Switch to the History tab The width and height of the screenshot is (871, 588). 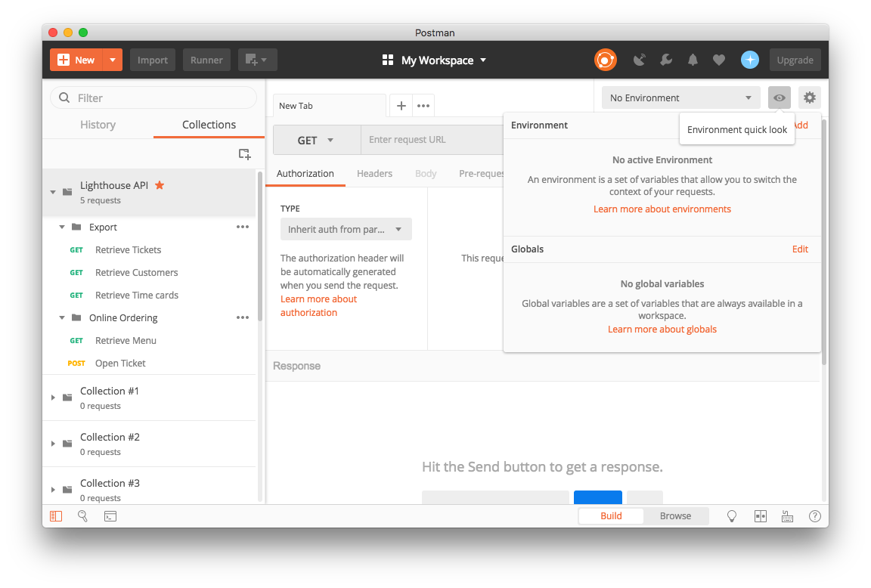click(x=98, y=125)
